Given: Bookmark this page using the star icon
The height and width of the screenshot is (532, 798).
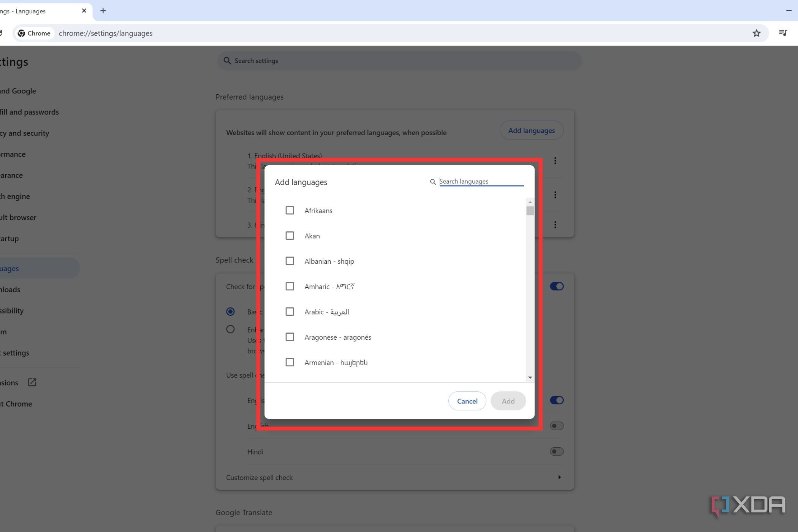Looking at the screenshot, I should pos(757,33).
